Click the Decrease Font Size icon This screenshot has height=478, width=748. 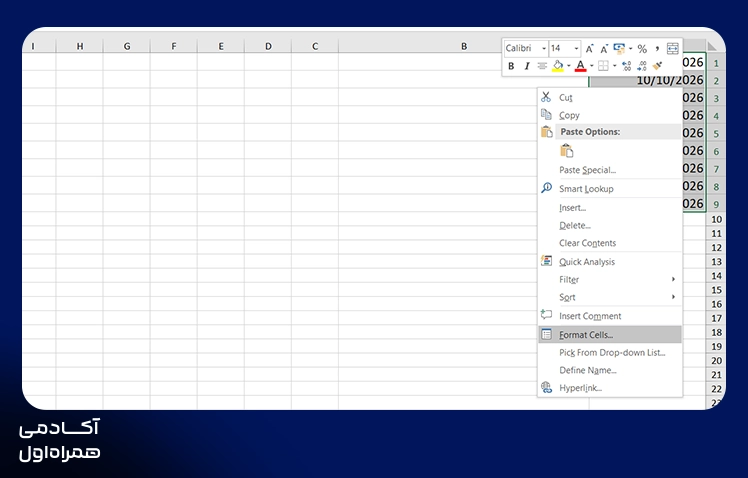coord(604,49)
